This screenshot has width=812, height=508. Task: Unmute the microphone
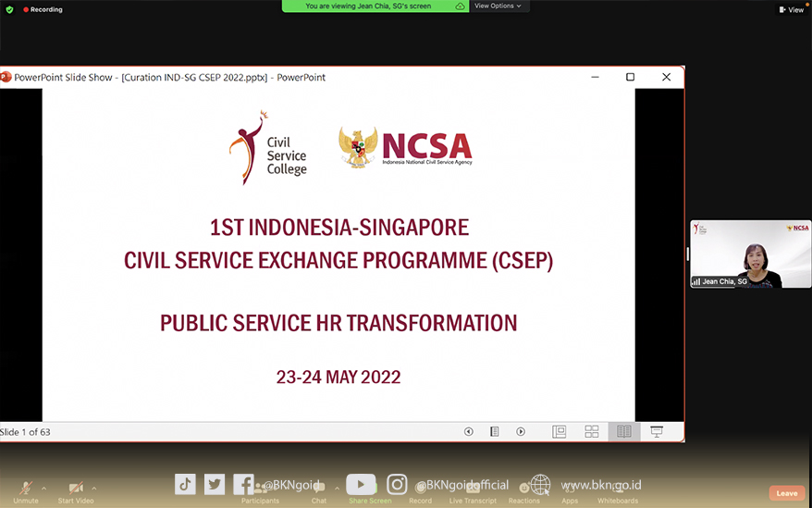[25, 489]
